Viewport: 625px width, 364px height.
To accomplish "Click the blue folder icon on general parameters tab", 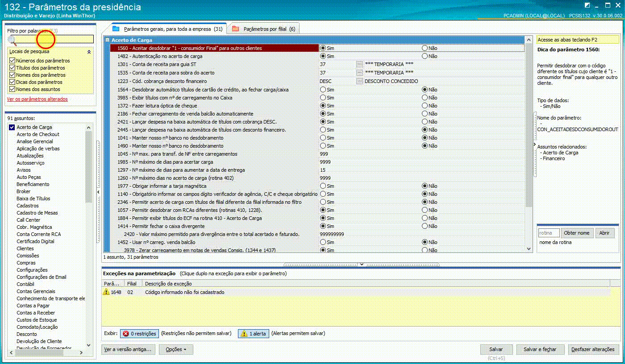I will click(x=116, y=29).
